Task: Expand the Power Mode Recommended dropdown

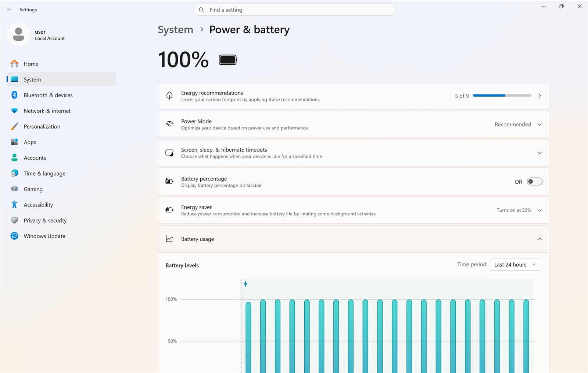Action: click(518, 125)
